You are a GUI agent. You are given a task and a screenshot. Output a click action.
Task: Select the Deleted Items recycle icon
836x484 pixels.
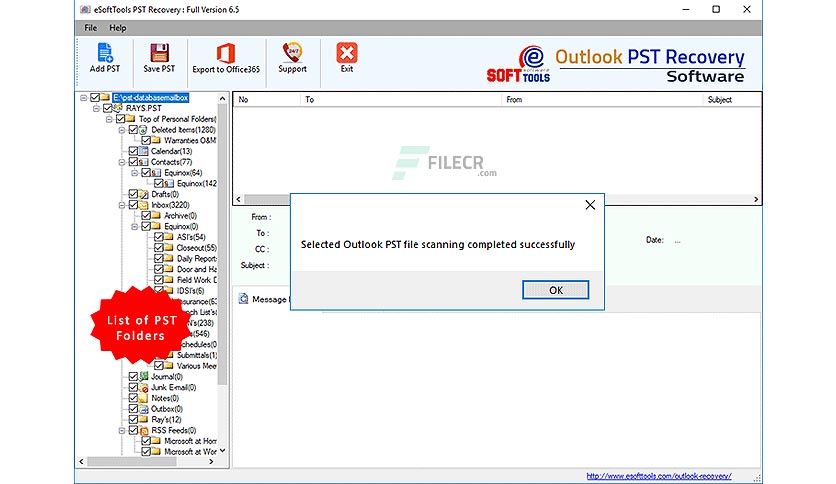click(143, 130)
